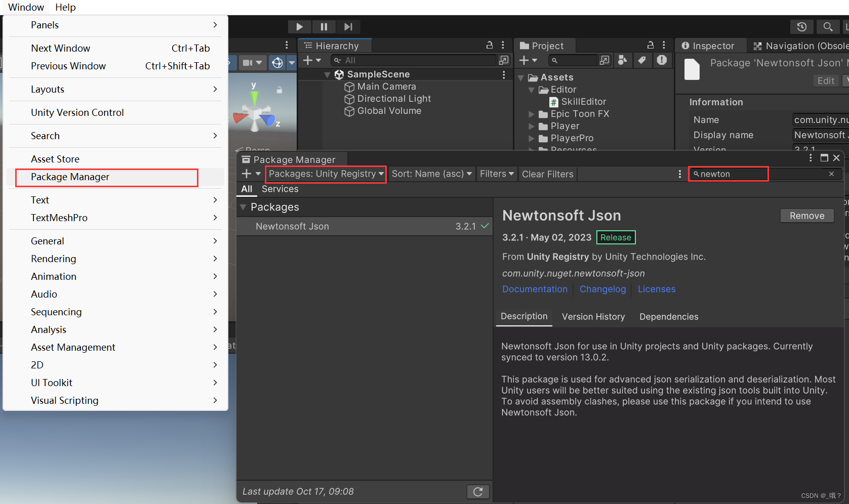Open the Documentation link
Image resolution: width=849 pixels, height=504 pixels.
(x=535, y=289)
